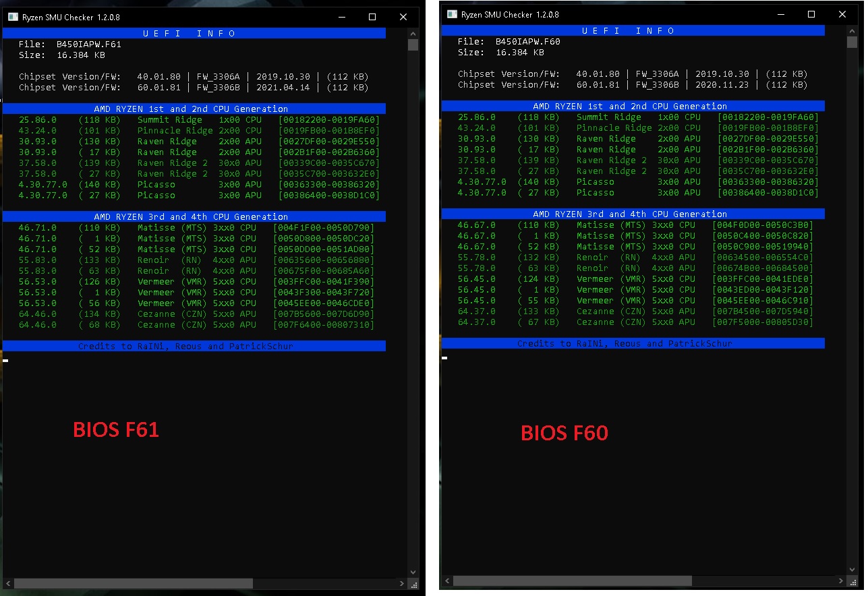Image resolution: width=868 pixels, height=596 pixels.
Task: Click the scroll-left arrow in the right window
Action: click(446, 580)
